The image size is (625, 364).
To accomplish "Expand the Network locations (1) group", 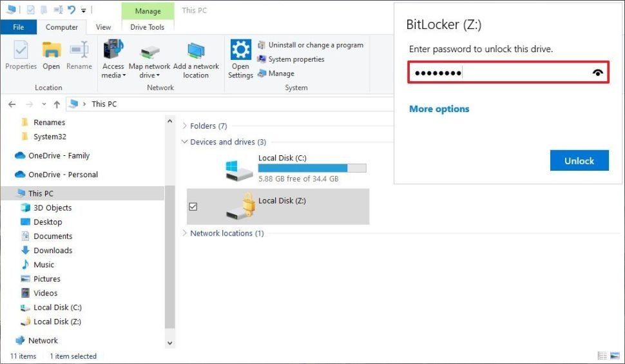I will (184, 233).
